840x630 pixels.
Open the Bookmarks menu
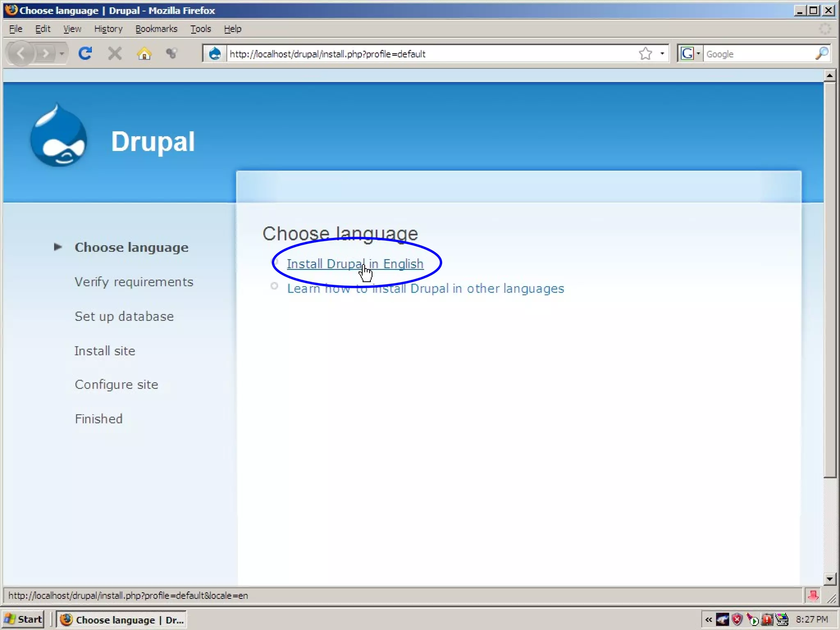pyautogui.click(x=156, y=29)
